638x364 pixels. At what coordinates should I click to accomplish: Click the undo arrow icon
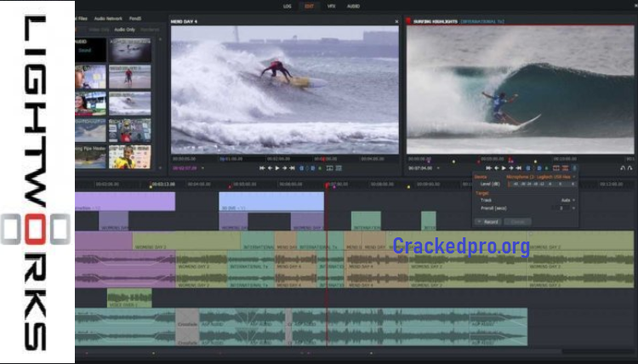(x=623, y=168)
